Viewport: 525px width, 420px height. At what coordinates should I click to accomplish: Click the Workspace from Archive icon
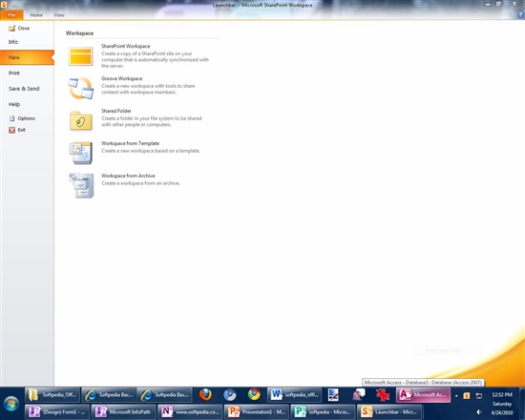(x=81, y=185)
